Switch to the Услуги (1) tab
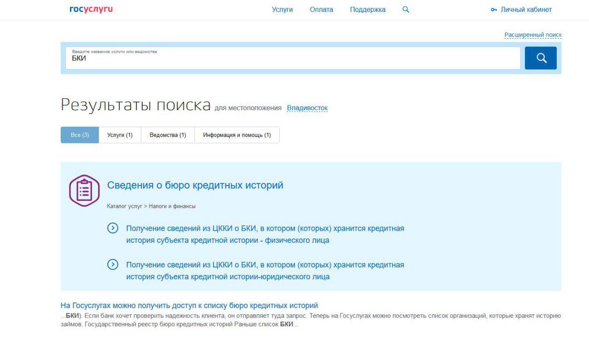This screenshot has height=364, width=589. pos(120,135)
